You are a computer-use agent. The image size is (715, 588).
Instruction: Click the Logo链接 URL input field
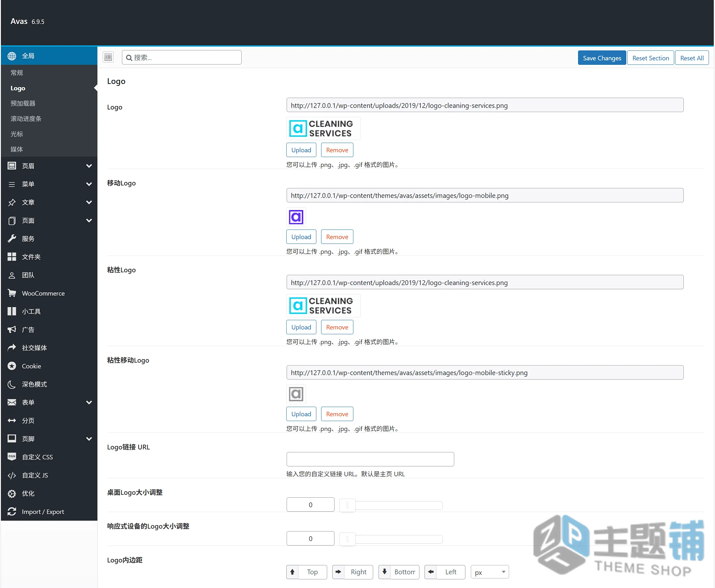tap(370, 459)
